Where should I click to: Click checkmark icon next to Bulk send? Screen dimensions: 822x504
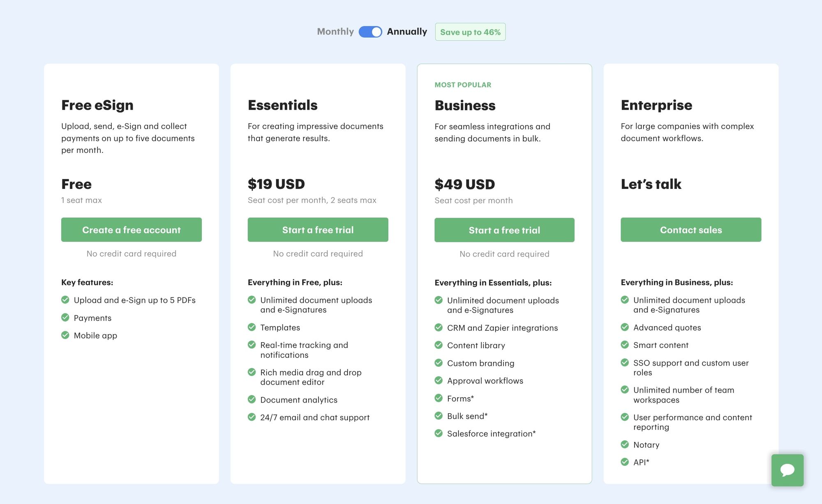(439, 416)
